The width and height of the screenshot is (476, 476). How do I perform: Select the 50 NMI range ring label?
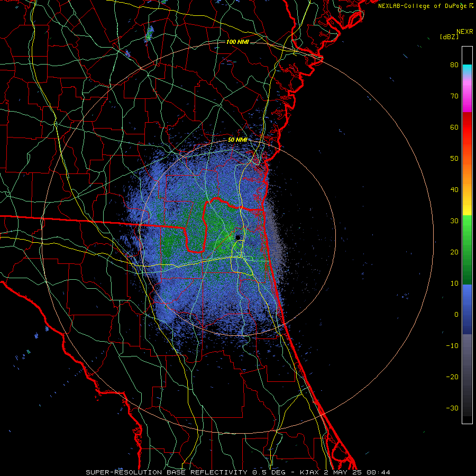click(237, 140)
